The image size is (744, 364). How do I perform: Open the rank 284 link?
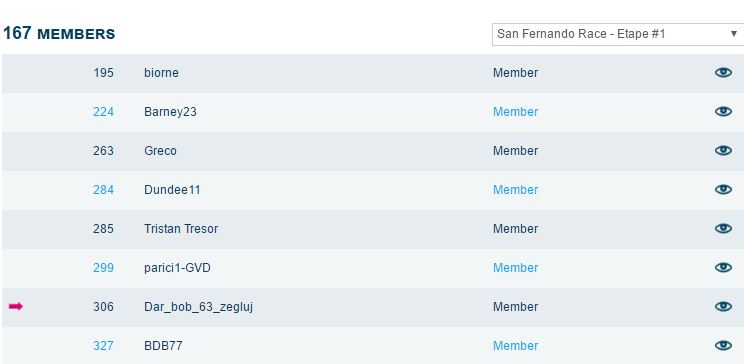pyautogui.click(x=103, y=189)
